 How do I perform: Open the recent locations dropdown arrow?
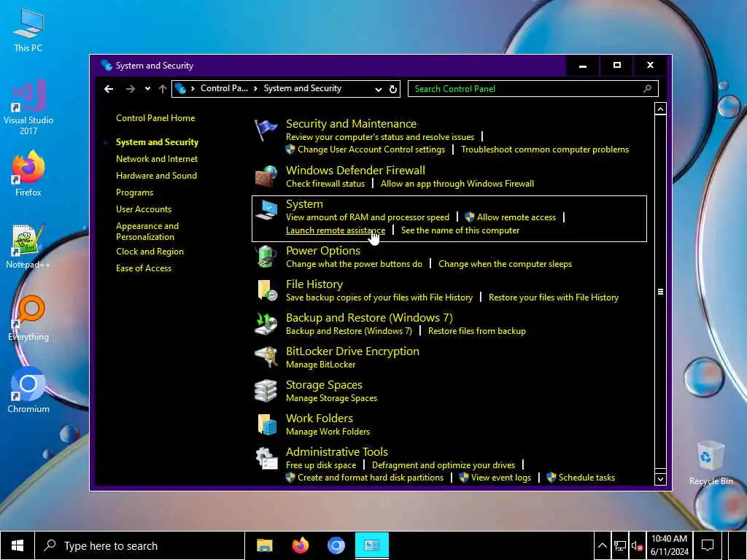(x=147, y=88)
